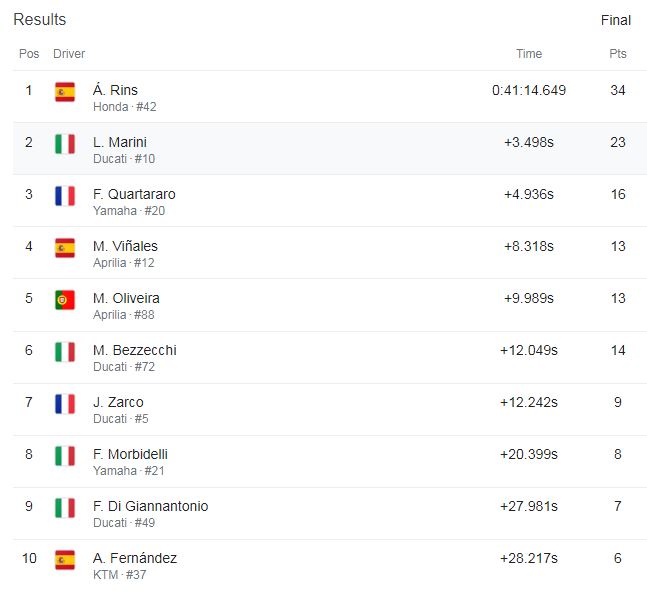Select F. Di Giannantonio in the results
The width and height of the screenshot is (647, 591).
(151, 506)
